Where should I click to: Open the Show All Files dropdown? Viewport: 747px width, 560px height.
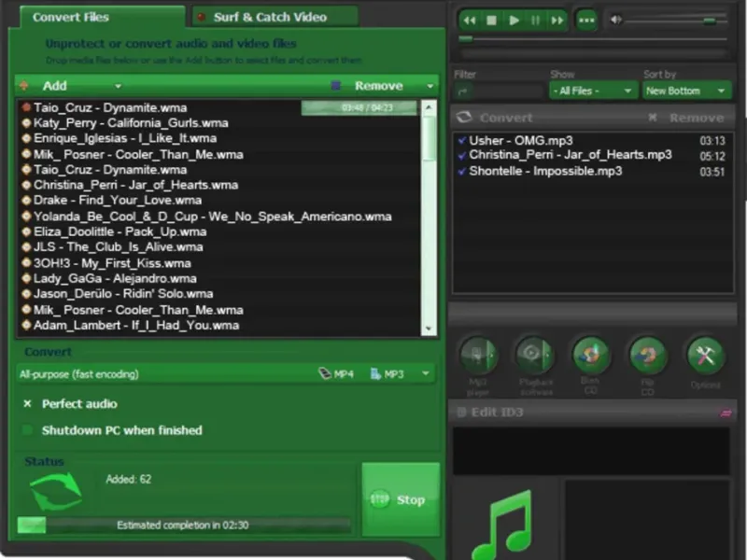593,91
